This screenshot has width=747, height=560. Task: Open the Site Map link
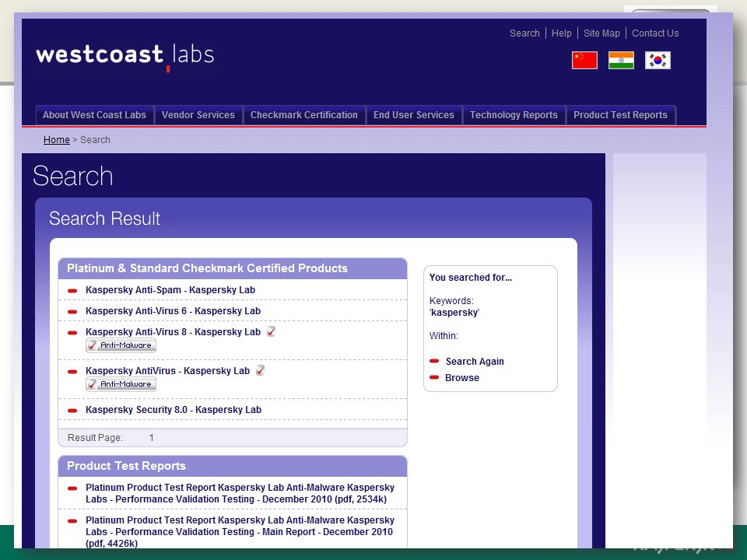point(601,33)
